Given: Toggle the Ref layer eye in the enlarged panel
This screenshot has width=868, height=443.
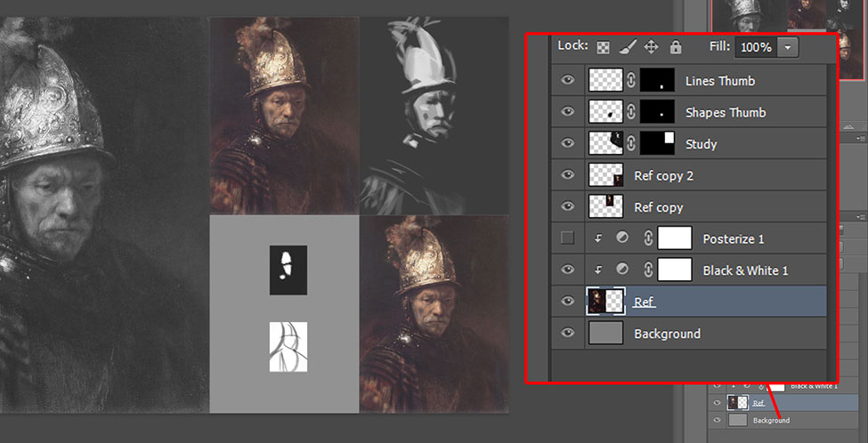Looking at the screenshot, I should pyautogui.click(x=567, y=302).
